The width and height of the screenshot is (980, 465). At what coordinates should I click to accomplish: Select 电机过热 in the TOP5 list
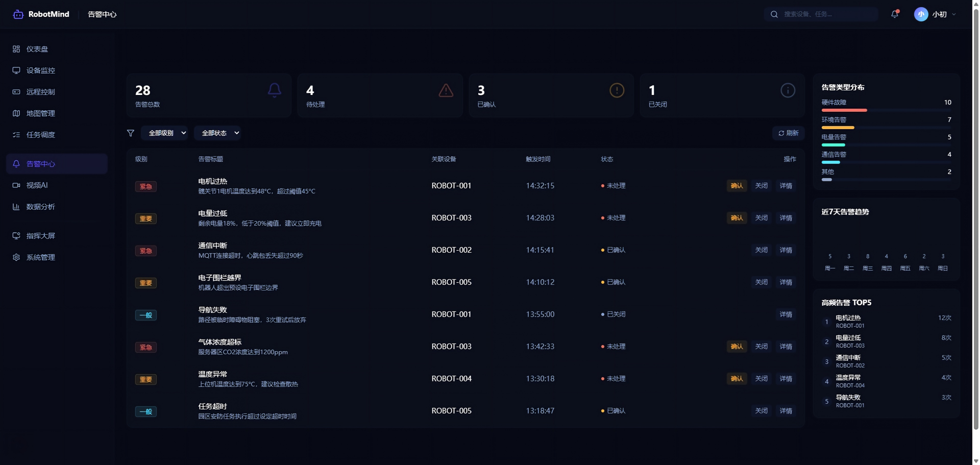887,322
